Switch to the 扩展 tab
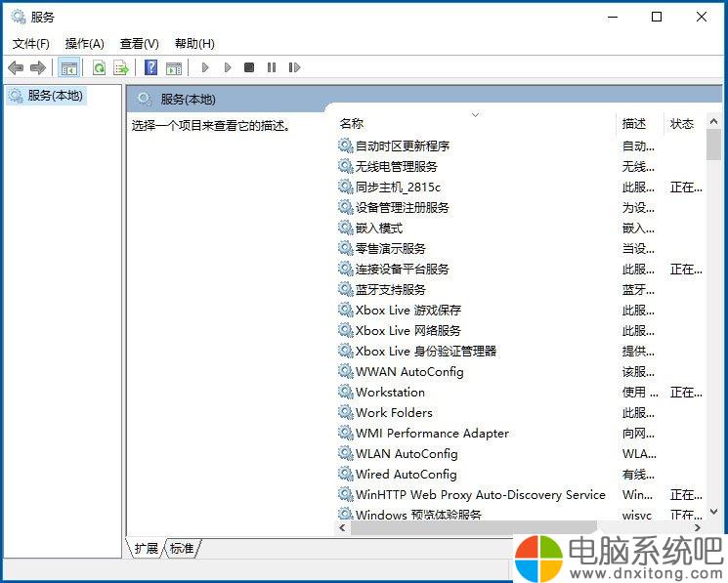This screenshot has height=583, width=728. coord(146,549)
